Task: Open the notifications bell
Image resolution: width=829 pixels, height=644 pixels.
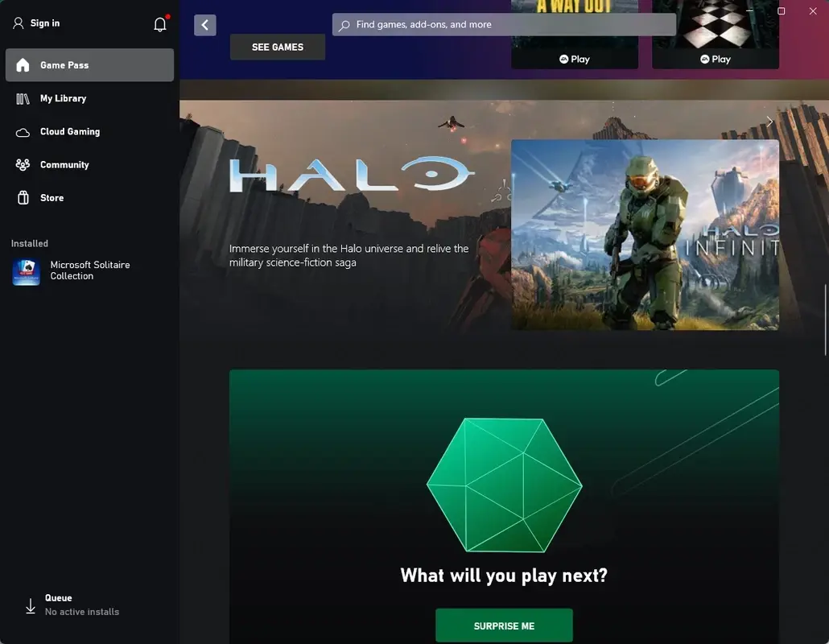Action: 159,23
